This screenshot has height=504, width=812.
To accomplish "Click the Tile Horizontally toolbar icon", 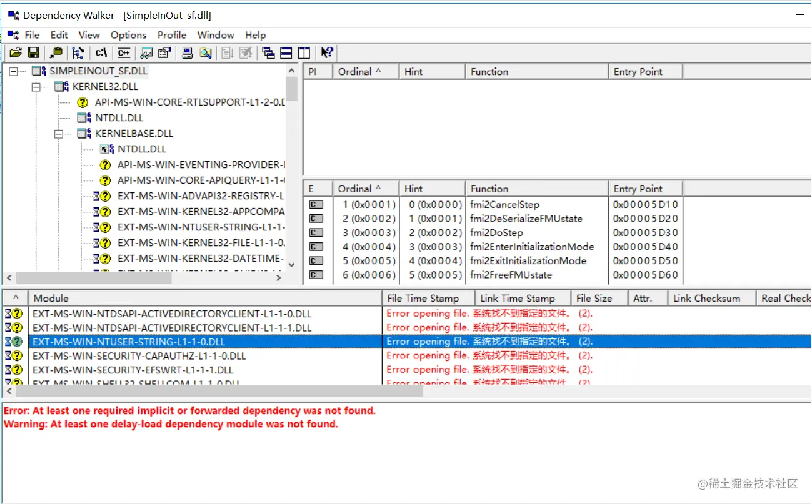I will 286,53.
